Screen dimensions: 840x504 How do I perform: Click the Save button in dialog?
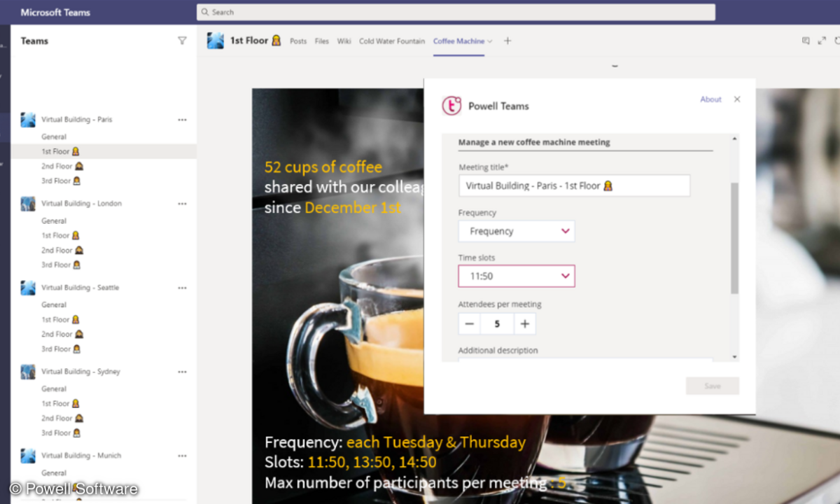point(713,386)
